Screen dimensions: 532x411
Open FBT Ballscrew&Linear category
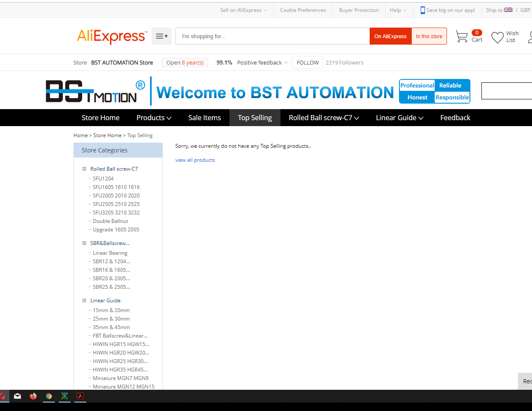point(120,336)
